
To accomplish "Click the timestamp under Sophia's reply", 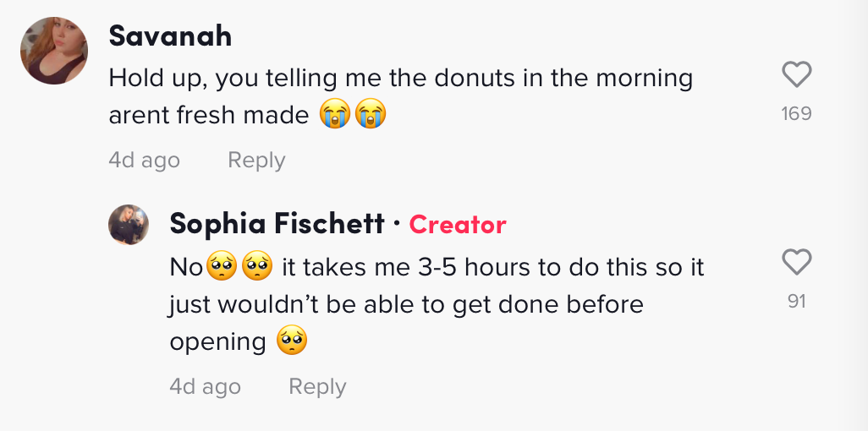I will click(205, 386).
